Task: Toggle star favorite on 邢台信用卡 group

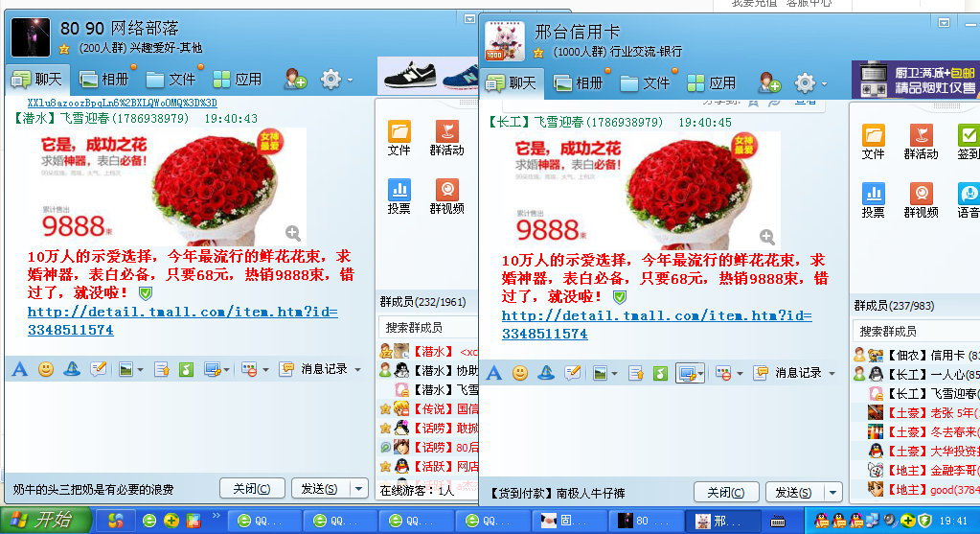Action: 538,53
